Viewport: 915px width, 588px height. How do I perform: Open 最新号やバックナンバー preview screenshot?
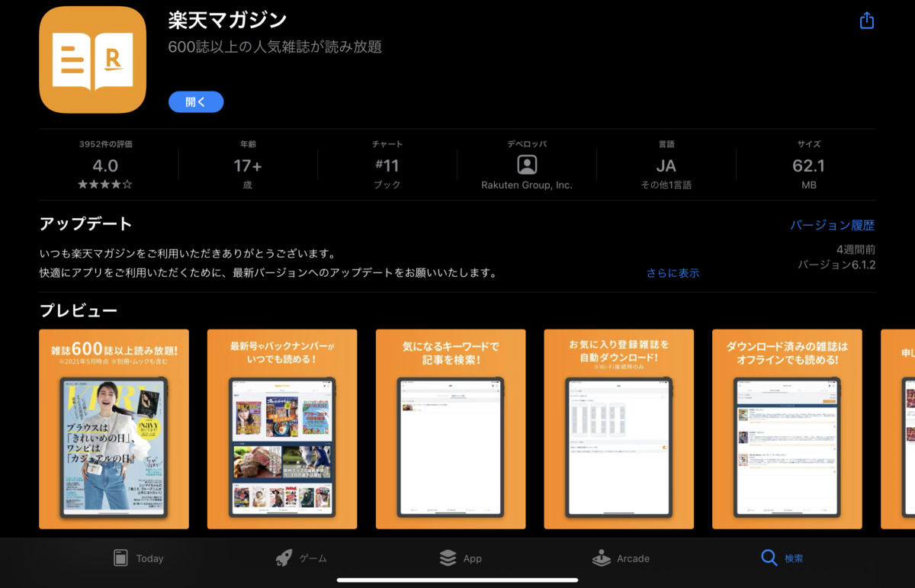[282, 429]
